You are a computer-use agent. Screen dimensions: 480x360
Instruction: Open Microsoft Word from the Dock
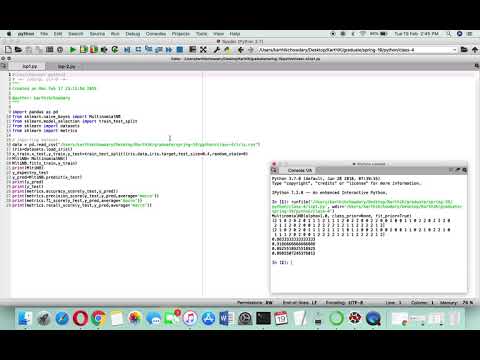point(227,318)
